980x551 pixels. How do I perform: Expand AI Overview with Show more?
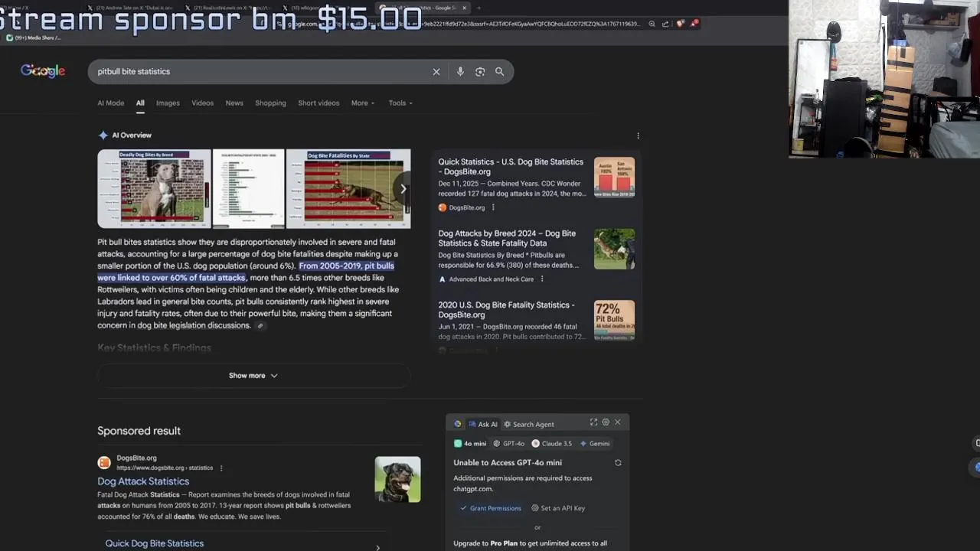(253, 376)
